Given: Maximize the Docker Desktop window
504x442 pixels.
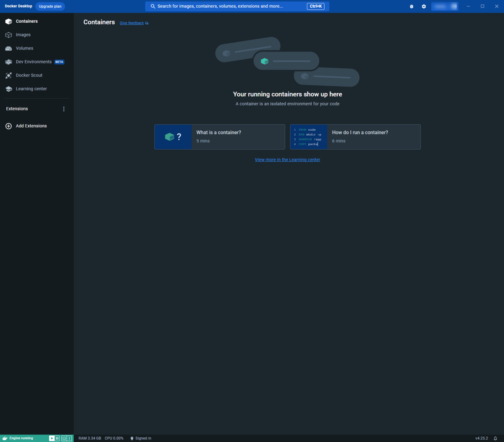Looking at the screenshot, I should 483,6.
